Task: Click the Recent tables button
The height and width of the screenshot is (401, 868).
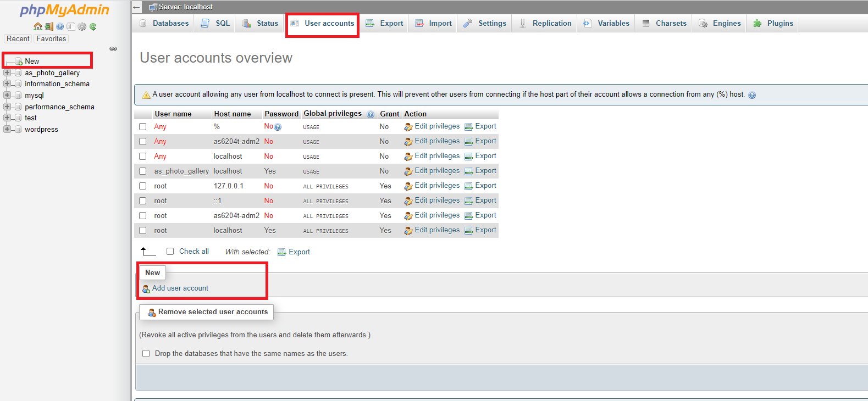Action: click(x=18, y=39)
